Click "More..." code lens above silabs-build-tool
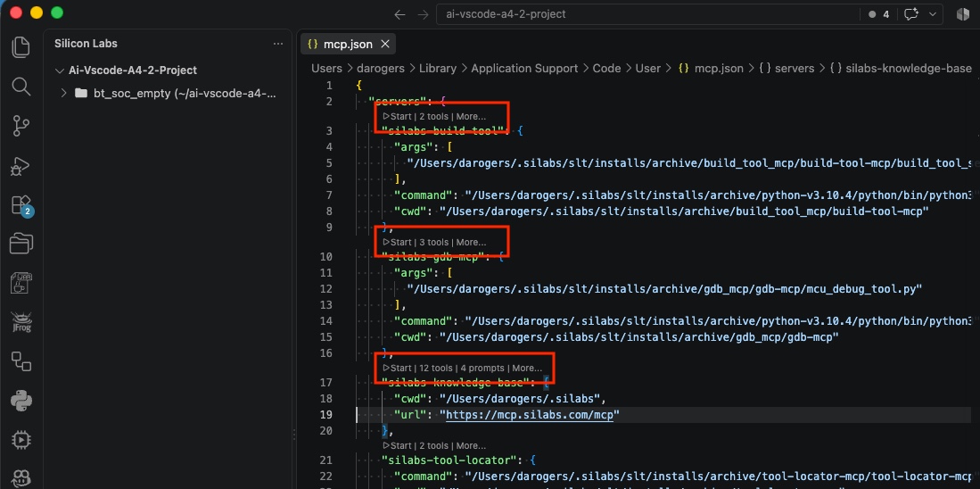This screenshot has width=980, height=489. pyautogui.click(x=471, y=116)
